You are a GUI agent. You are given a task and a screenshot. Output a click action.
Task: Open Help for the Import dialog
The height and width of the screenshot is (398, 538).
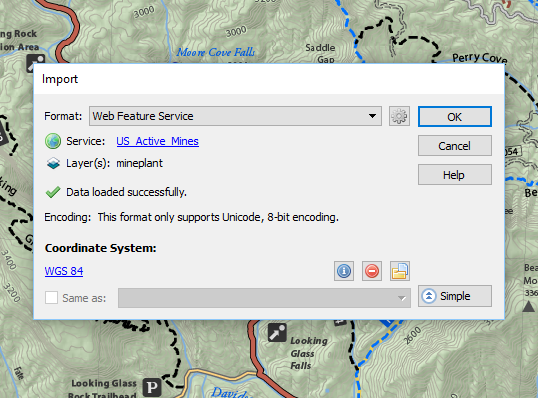point(455,175)
